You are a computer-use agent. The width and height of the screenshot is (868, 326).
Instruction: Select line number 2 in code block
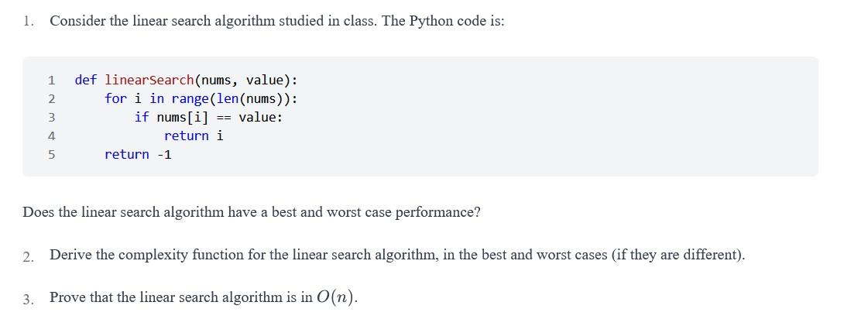coord(51,99)
